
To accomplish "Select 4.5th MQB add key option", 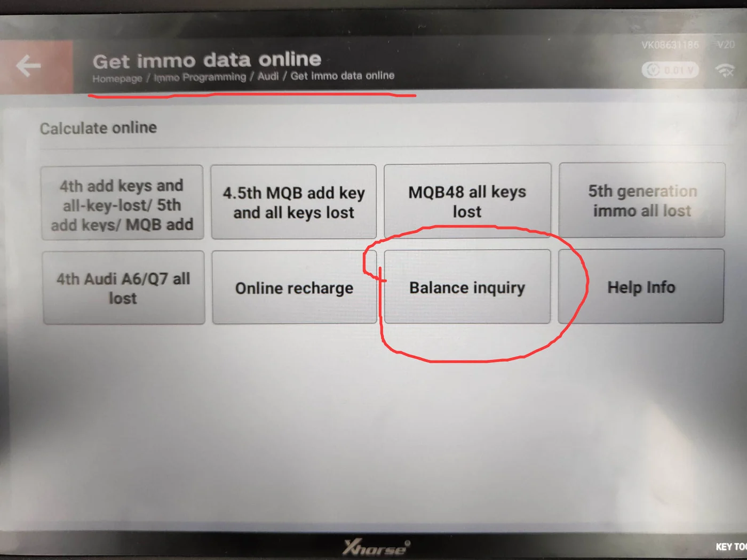I will [293, 202].
